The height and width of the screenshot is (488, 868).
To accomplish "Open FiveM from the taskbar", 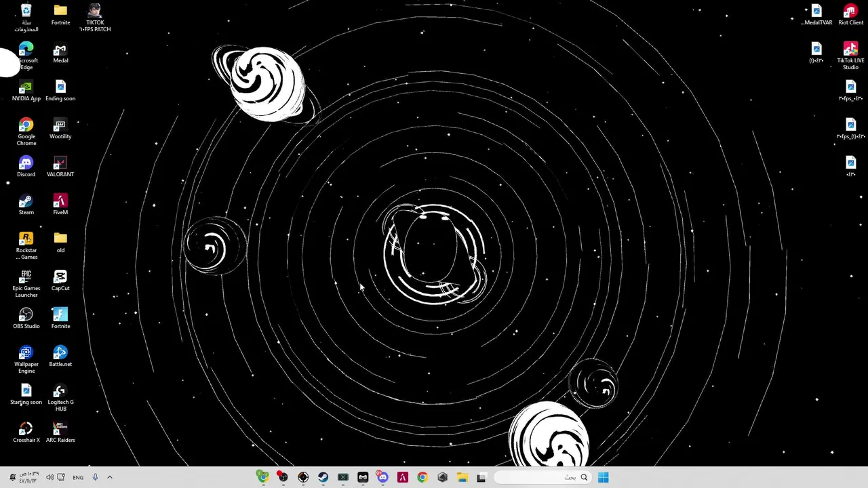I will click(403, 477).
